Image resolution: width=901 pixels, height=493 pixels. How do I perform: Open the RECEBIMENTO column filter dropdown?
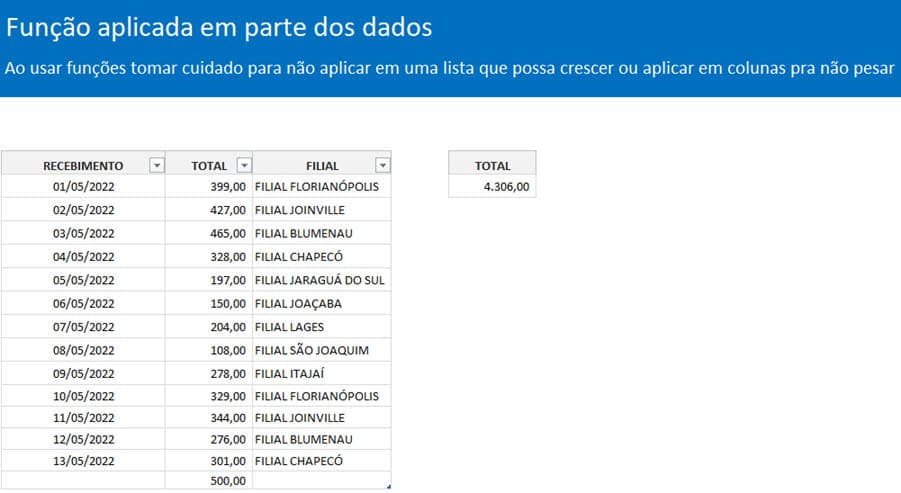point(155,166)
